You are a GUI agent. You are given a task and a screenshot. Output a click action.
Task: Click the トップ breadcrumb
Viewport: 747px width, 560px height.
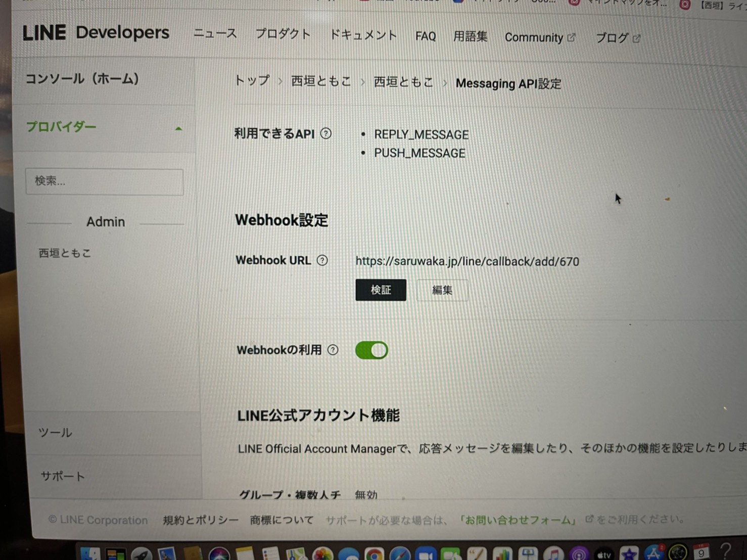[x=252, y=80]
